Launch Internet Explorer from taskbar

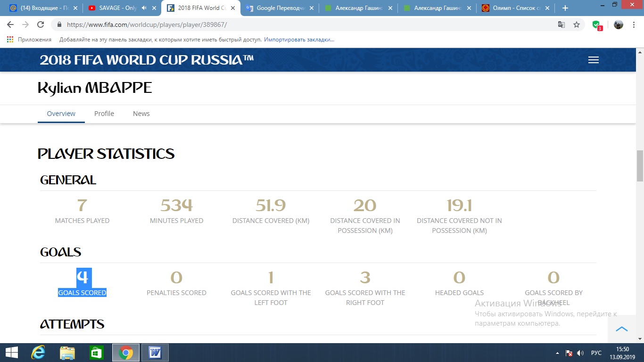[38, 353]
